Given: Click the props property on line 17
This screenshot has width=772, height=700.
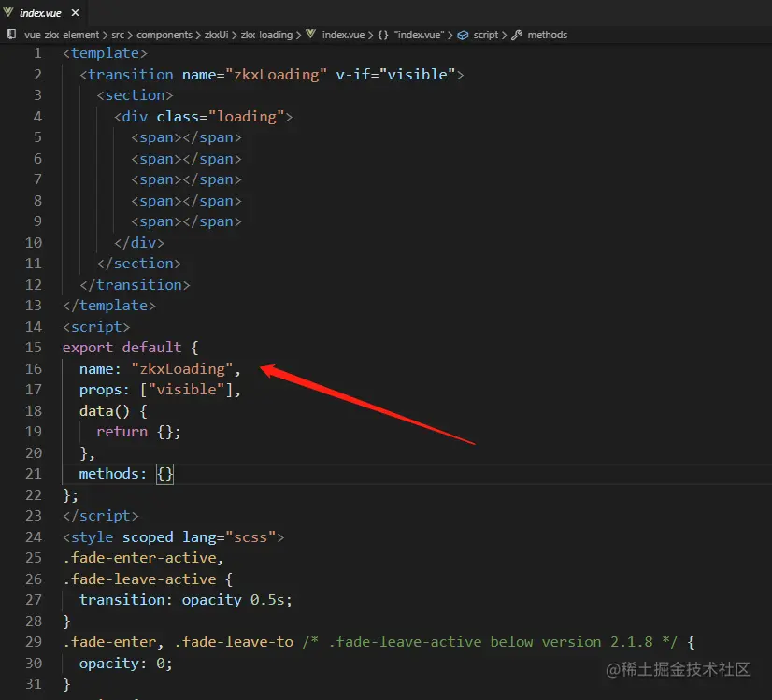Looking at the screenshot, I should click(101, 390).
